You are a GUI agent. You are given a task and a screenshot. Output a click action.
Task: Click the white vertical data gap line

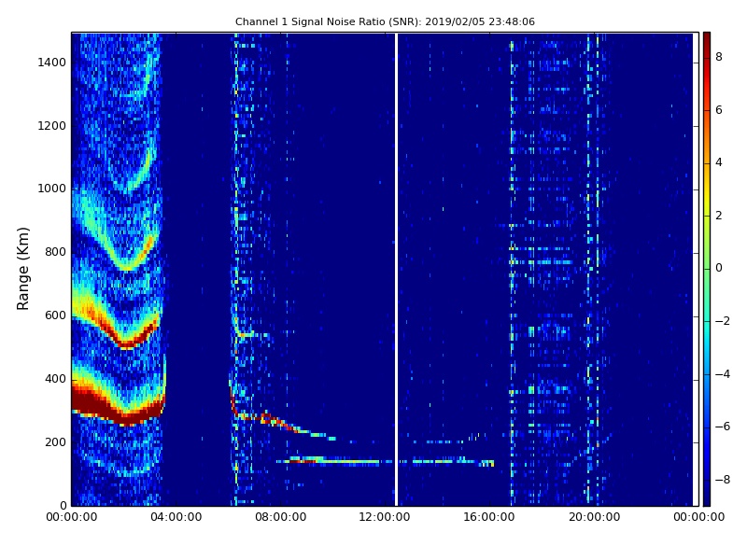396,269
